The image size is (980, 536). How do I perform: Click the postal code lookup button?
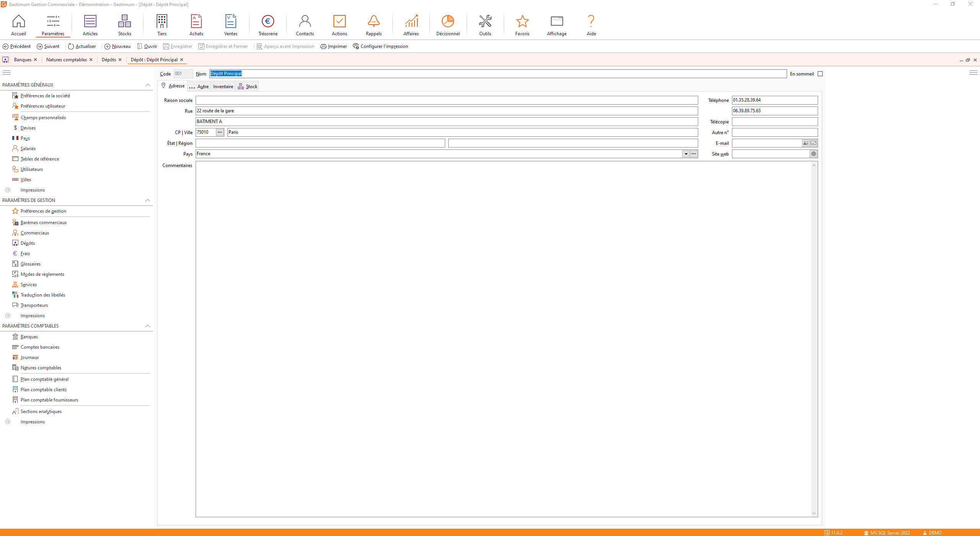pyautogui.click(x=220, y=132)
